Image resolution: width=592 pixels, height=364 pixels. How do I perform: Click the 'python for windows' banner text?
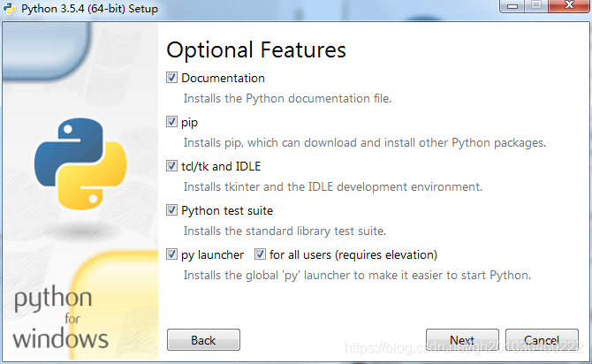click(x=60, y=317)
